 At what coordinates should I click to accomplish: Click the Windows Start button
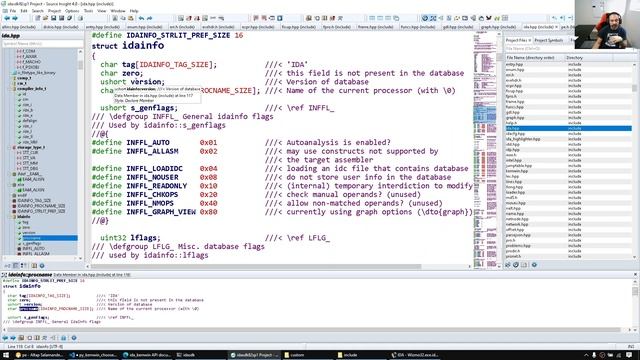pyautogui.click(x=6, y=355)
